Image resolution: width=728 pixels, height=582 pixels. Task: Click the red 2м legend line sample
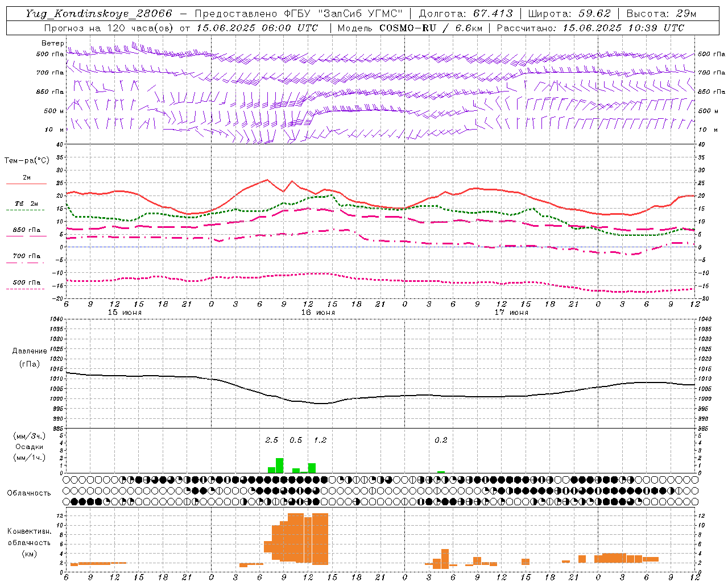coord(26,184)
